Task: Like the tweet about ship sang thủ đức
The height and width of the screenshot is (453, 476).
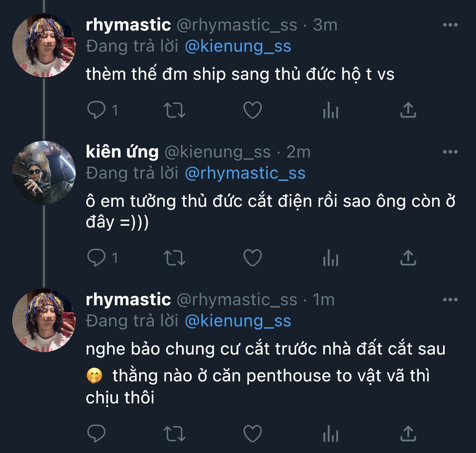Action: coord(252,110)
